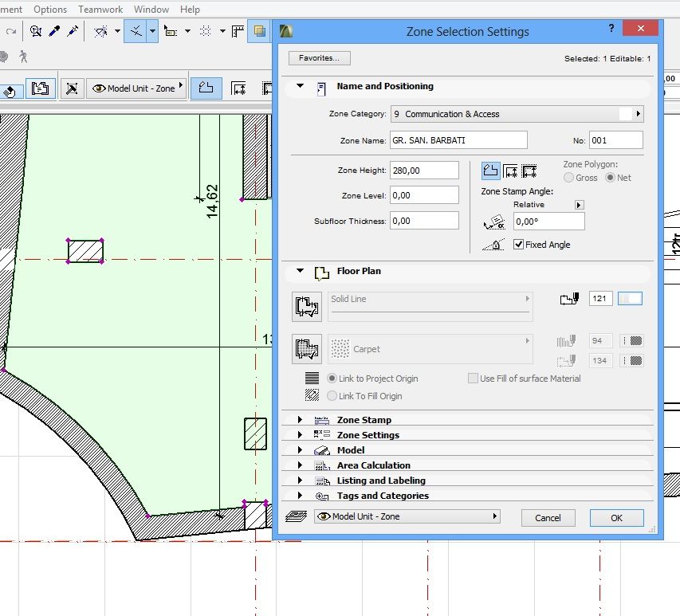
Task: Click the syringe inject parameters tool
Action: (x=73, y=31)
